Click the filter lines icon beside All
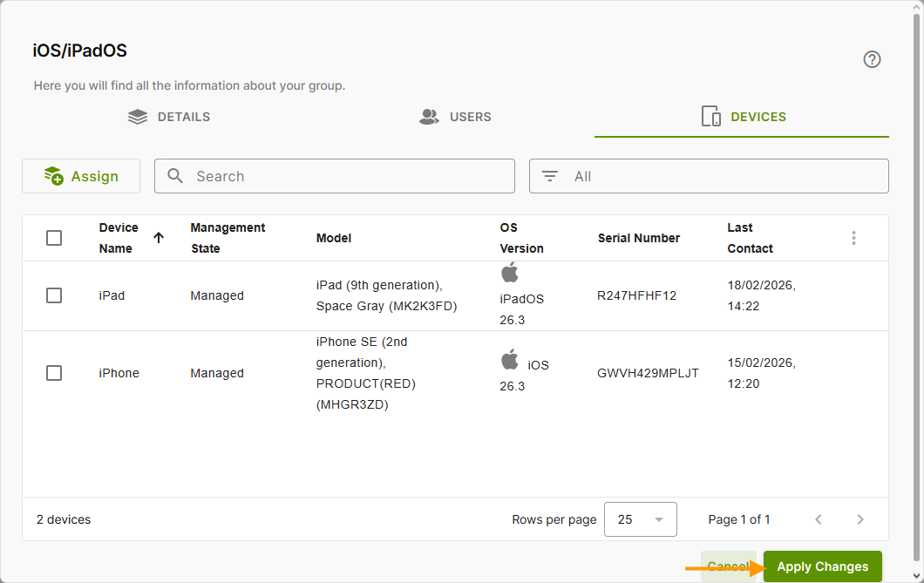 point(550,176)
